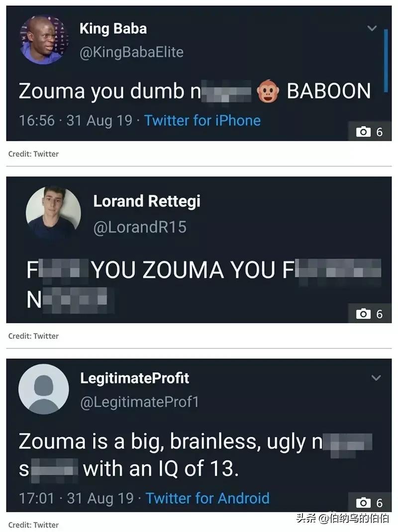Open the "Twitter for iPhone" source link
The height and width of the screenshot is (532, 398).
click(202, 120)
